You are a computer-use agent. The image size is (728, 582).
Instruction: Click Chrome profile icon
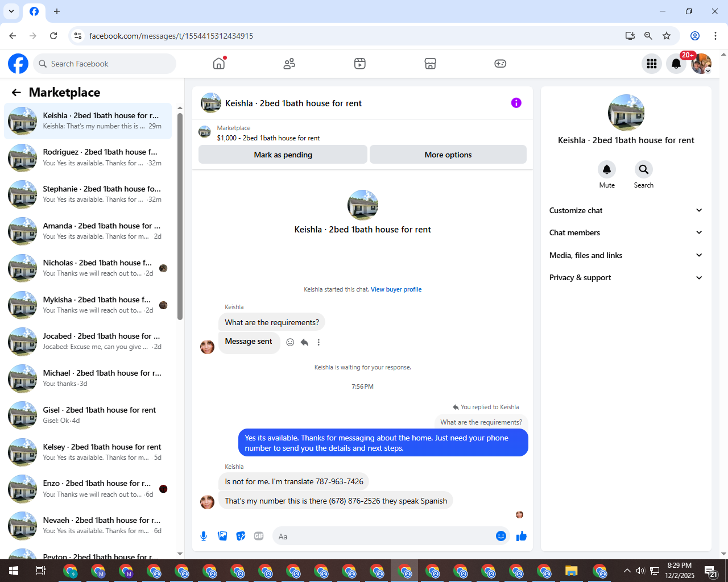[695, 36]
